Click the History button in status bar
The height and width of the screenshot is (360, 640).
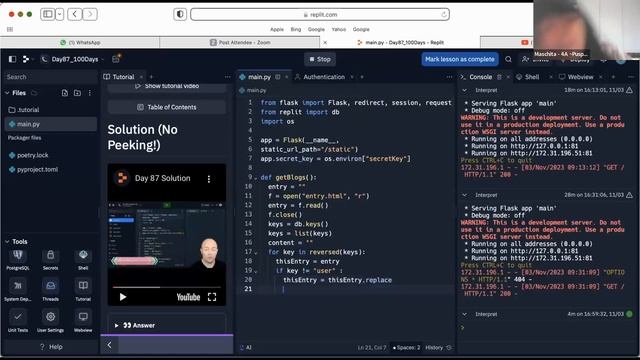[438, 348]
